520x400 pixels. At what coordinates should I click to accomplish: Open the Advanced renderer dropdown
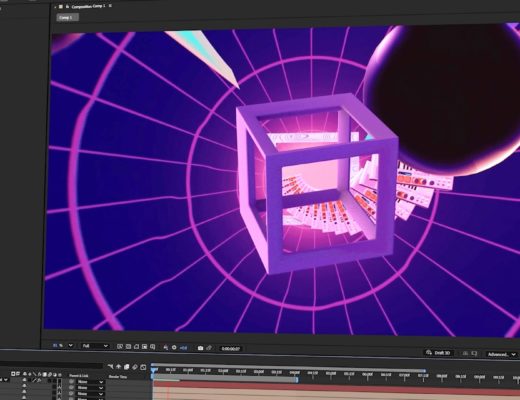pos(502,354)
